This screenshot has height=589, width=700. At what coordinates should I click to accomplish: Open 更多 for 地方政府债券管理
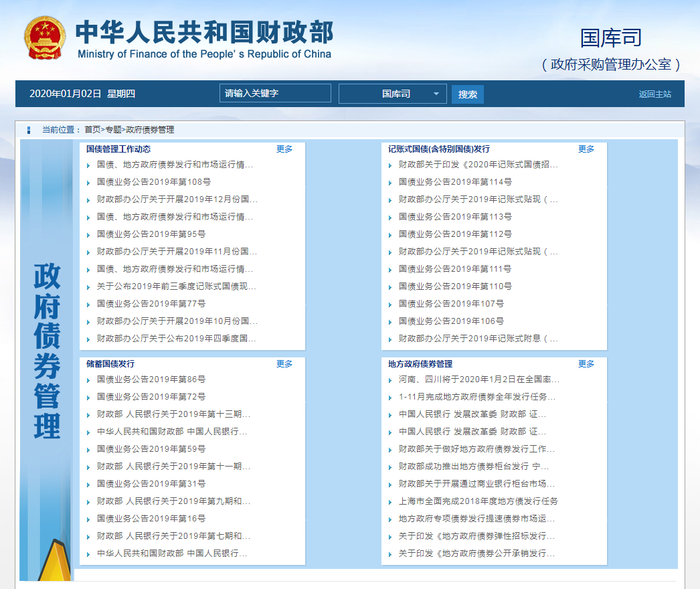[x=586, y=364]
